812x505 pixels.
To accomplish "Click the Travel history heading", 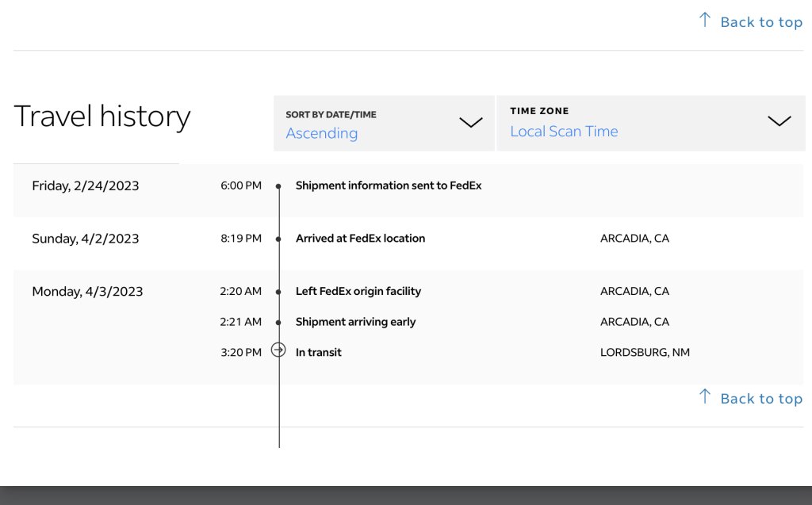I will (102, 117).
